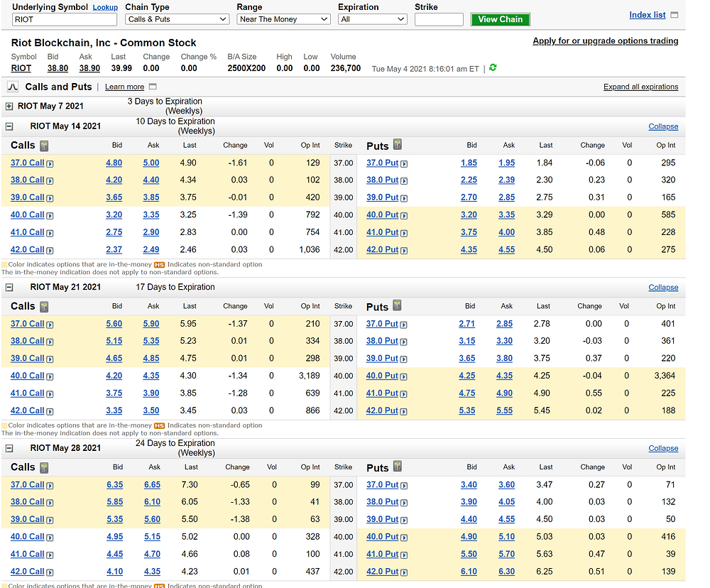The height and width of the screenshot is (588, 710).
Task: Click Apply for or upgrade options trading
Action: coord(606,40)
